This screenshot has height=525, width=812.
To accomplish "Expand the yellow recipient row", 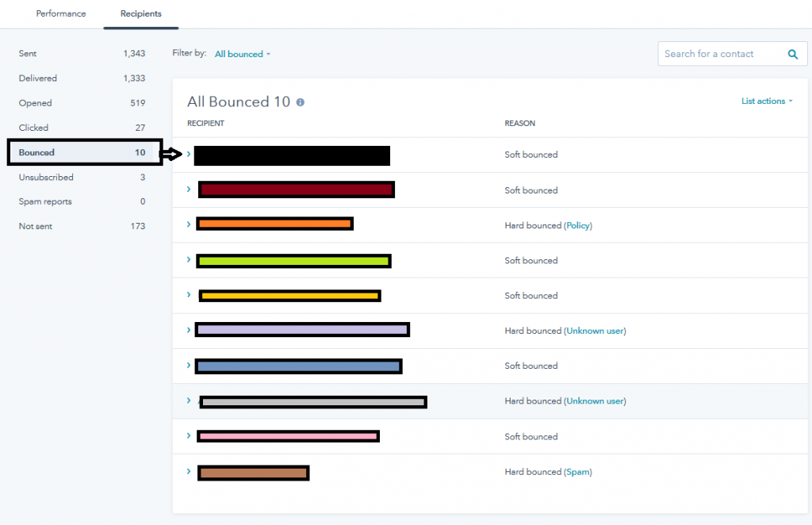I will tap(189, 294).
